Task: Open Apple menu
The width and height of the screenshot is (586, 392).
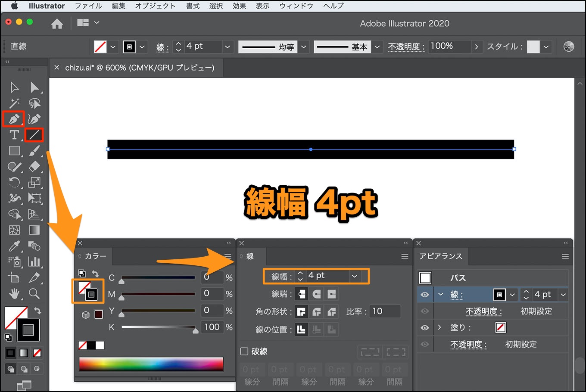Action: pyautogui.click(x=14, y=6)
